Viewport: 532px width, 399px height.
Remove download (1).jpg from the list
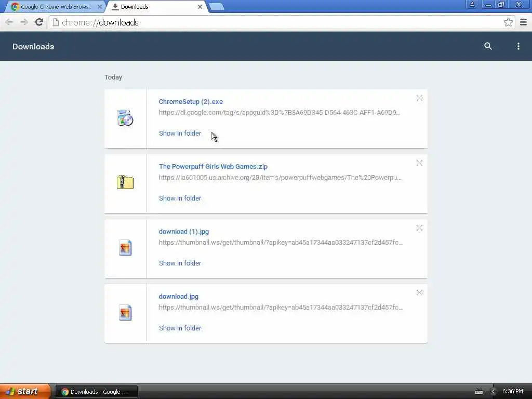point(419,228)
